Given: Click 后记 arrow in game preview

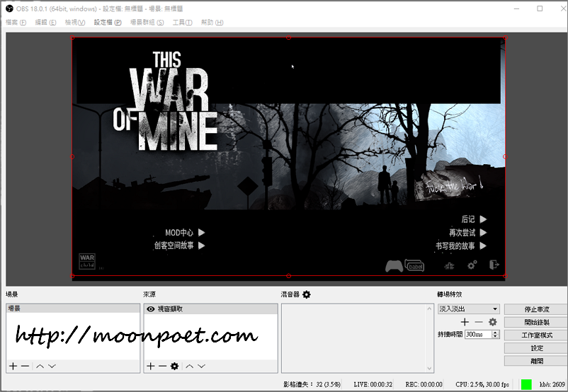Looking at the screenshot, I should (483, 219).
